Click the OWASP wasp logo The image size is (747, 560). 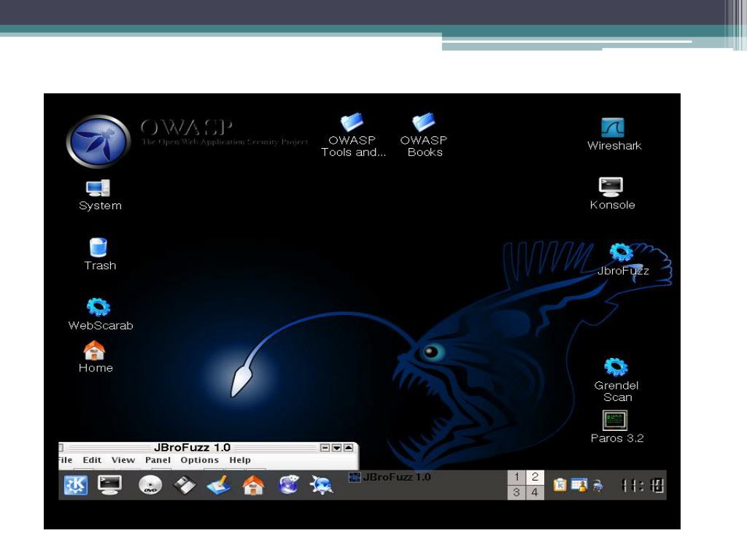click(98, 141)
